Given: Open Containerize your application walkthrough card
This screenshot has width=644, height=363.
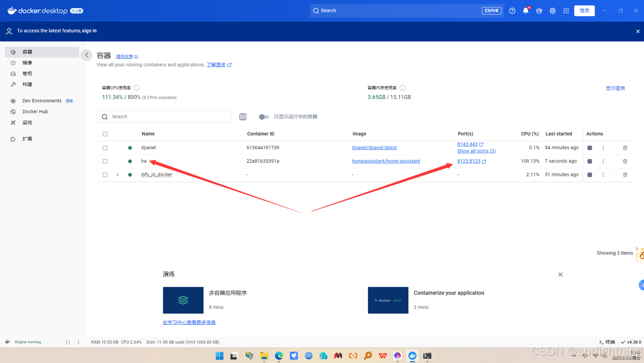Looking at the screenshot, I should (467, 300).
